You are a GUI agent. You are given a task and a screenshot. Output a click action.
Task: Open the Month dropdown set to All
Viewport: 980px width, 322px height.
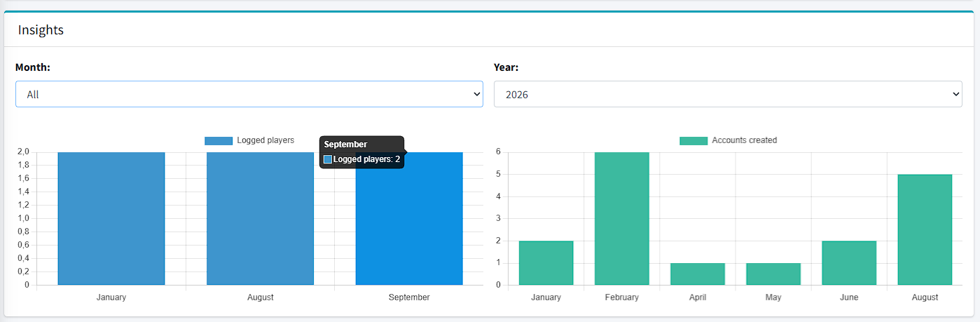(x=249, y=94)
